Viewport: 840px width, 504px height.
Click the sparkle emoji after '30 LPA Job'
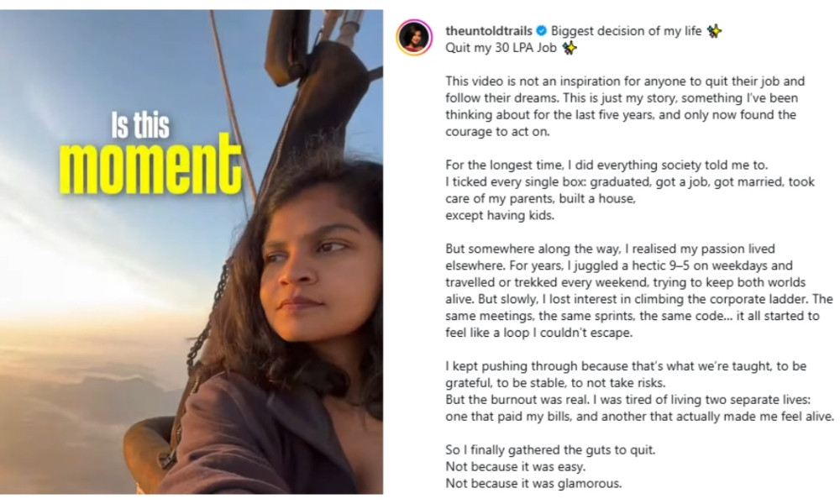(570, 48)
